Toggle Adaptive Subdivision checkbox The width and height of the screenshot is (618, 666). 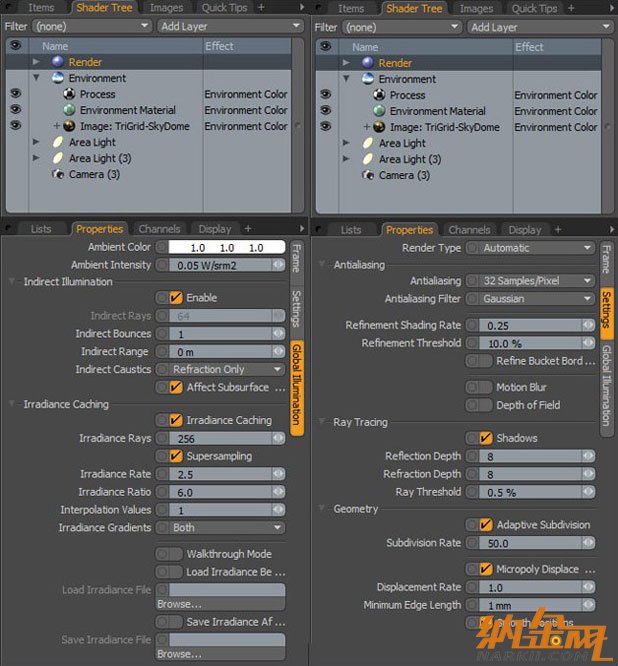click(485, 525)
